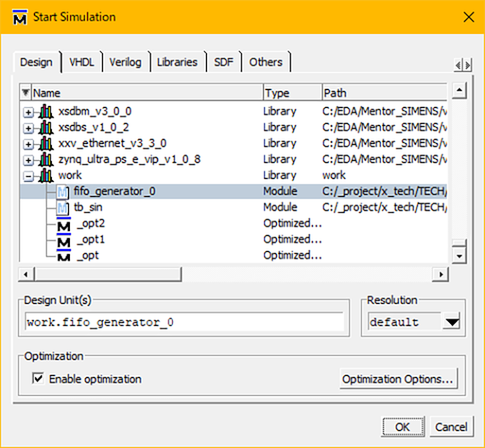Select the tb_sin module row
This screenshot has width=485, height=448.
tap(233, 208)
